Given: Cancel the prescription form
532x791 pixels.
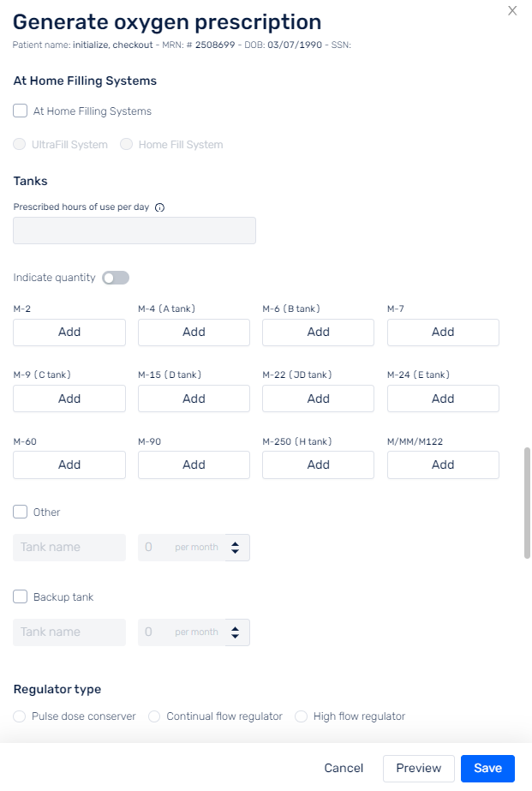Looking at the screenshot, I should tap(344, 768).
